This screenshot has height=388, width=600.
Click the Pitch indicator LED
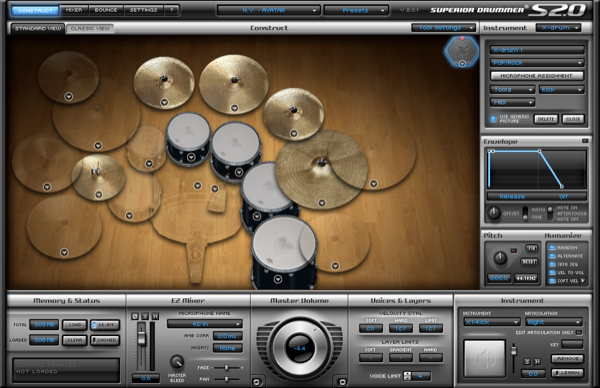click(514, 251)
